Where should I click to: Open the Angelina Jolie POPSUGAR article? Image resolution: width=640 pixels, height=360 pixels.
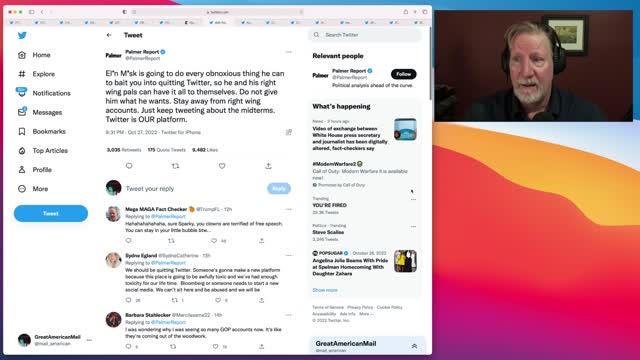350,267
